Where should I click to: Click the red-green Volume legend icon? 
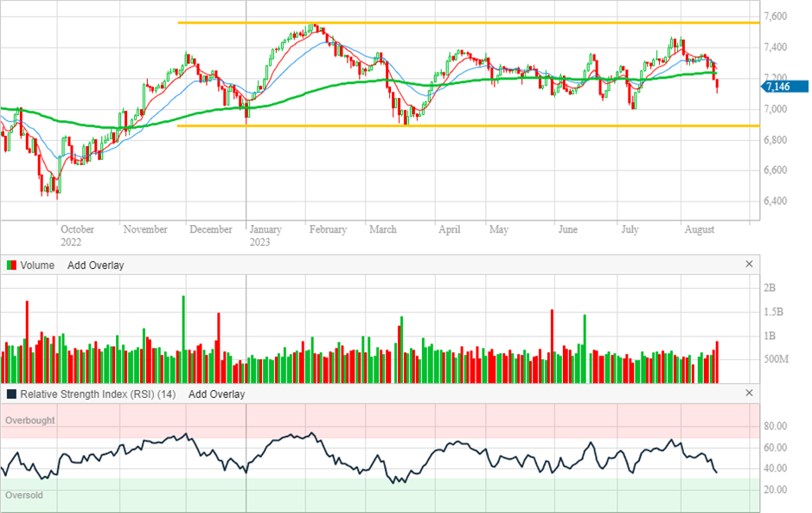click(11, 266)
